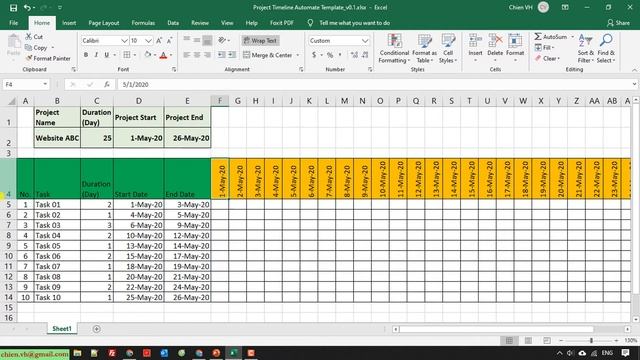The width and height of the screenshot is (640, 360).
Task: Open the text Orientation options
Action: (x=224, y=40)
